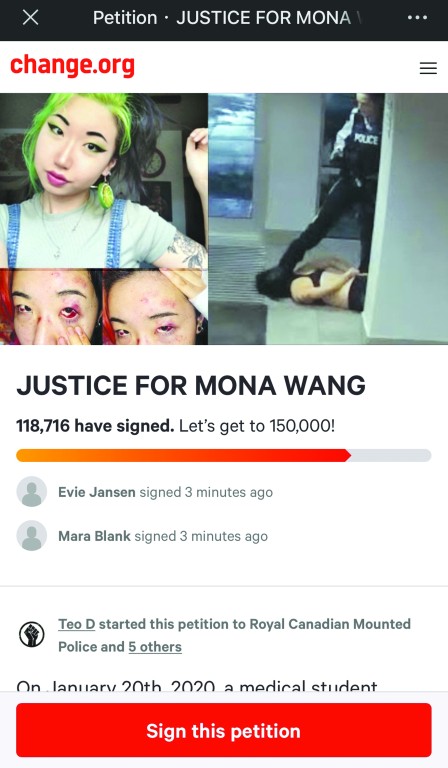448x768 pixels.
Task: Open the hamburger navigation menu
Action: 428,68
